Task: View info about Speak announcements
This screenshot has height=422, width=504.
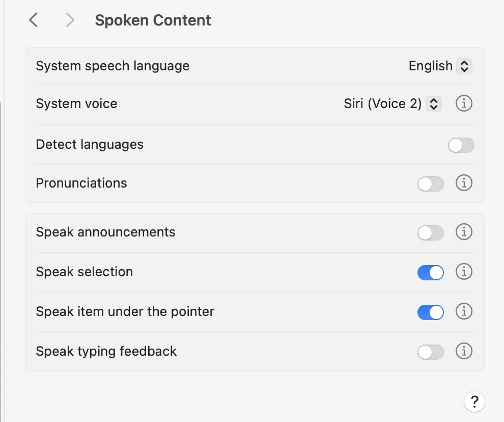Action: tap(464, 232)
